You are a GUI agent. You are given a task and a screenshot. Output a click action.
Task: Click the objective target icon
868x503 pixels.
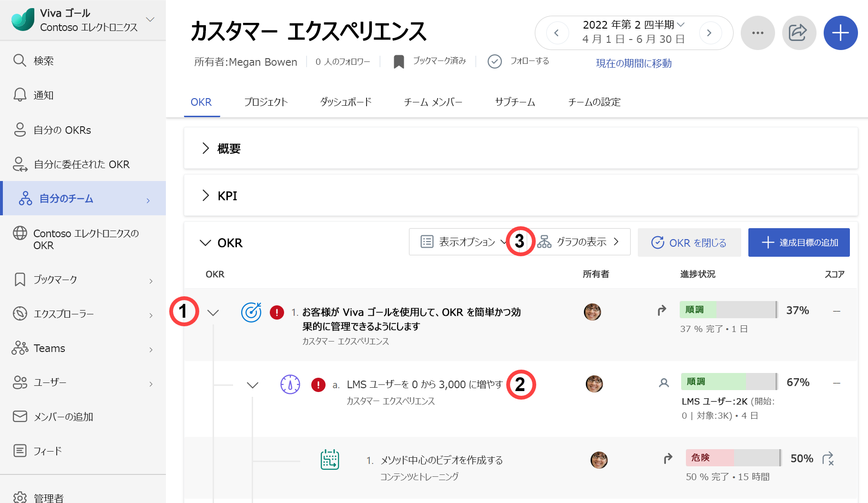click(251, 312)
